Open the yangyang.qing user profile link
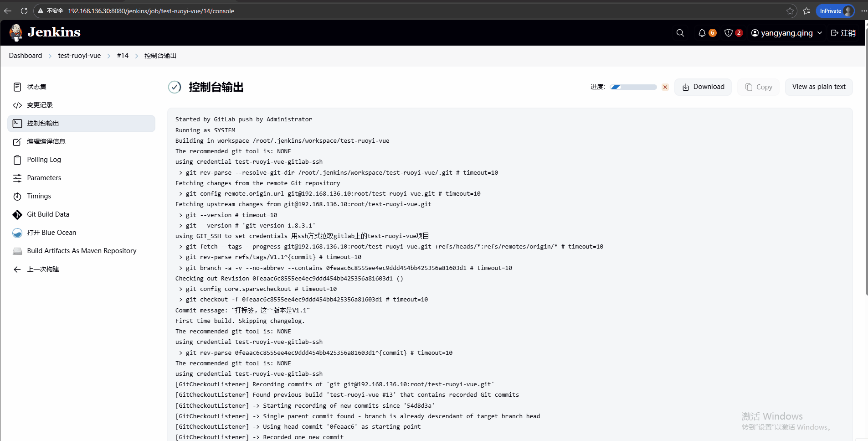The width and height of the screenshot is (868, 441). [x=782, y=33]
